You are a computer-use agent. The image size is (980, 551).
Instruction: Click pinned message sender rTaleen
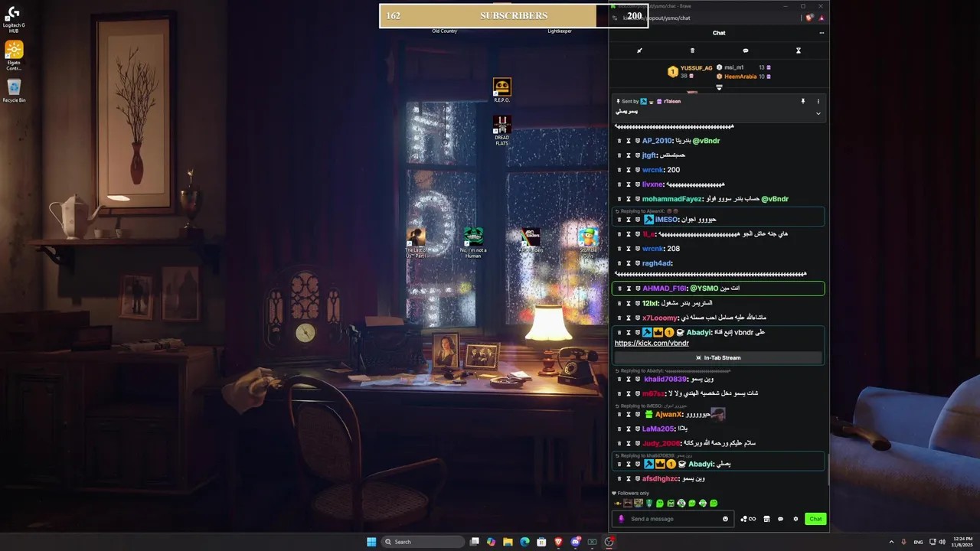click(x=672, y=101)
